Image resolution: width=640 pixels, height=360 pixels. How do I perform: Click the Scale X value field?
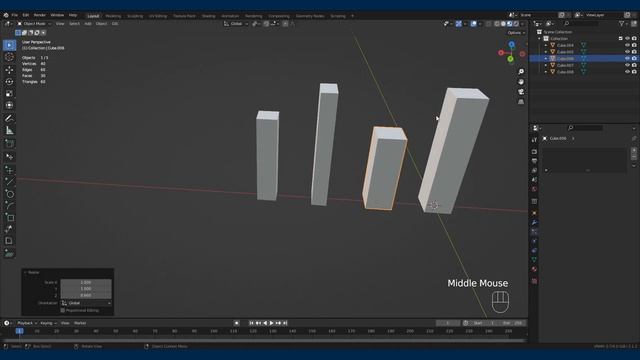(86, 282)
